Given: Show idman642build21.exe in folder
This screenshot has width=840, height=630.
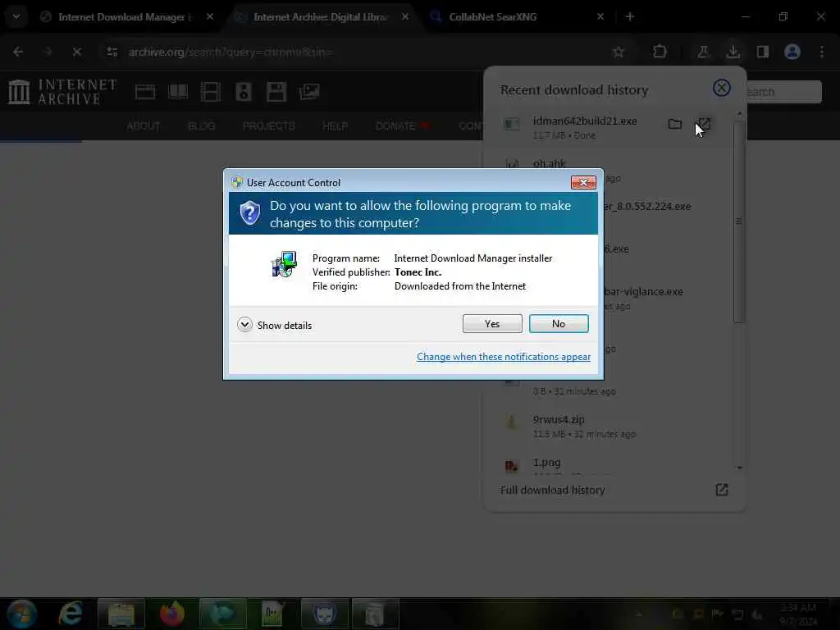Looking at the screenshot, I should tap(675, 125).
